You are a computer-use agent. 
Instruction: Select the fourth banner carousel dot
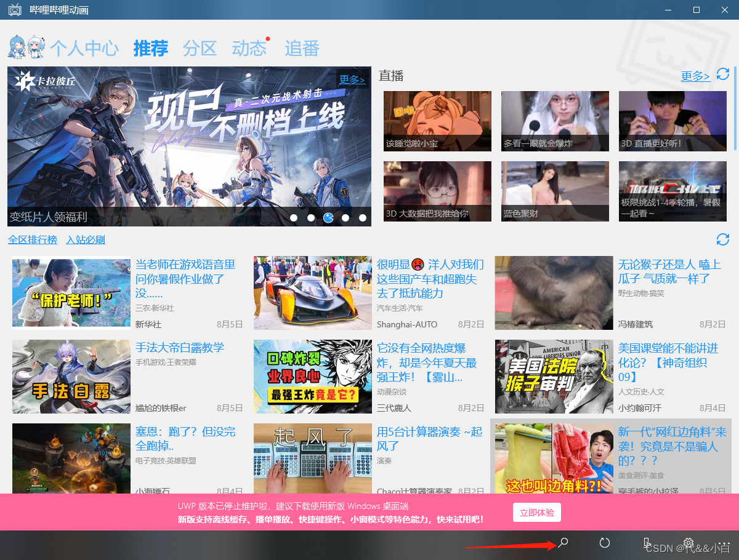coord(345,218)
